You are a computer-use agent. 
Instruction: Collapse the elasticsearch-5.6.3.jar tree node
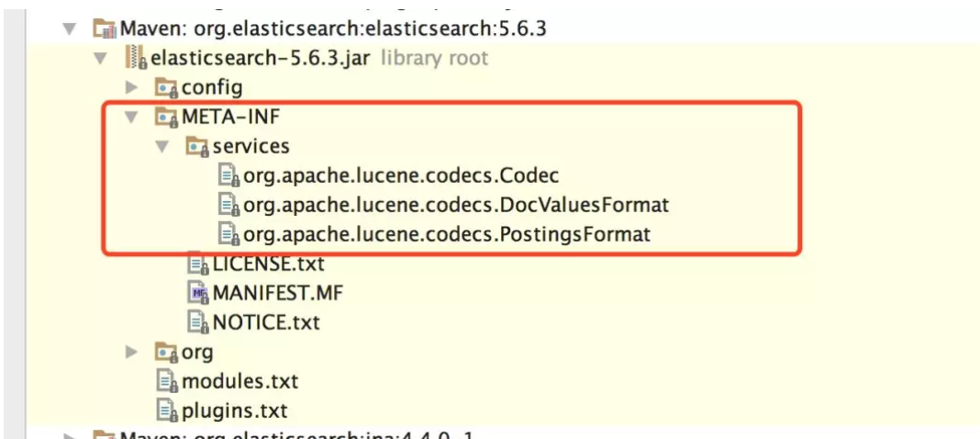[x=99, y=58]
